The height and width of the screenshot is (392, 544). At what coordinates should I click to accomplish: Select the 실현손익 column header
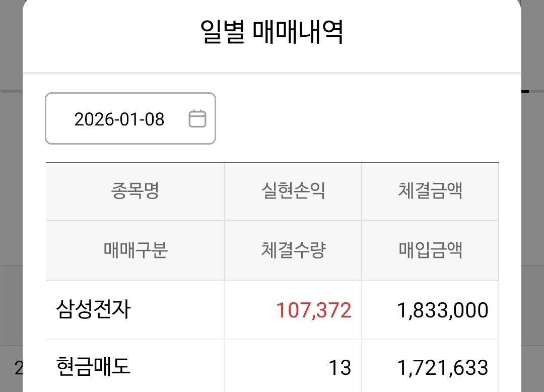coord(293,191)
